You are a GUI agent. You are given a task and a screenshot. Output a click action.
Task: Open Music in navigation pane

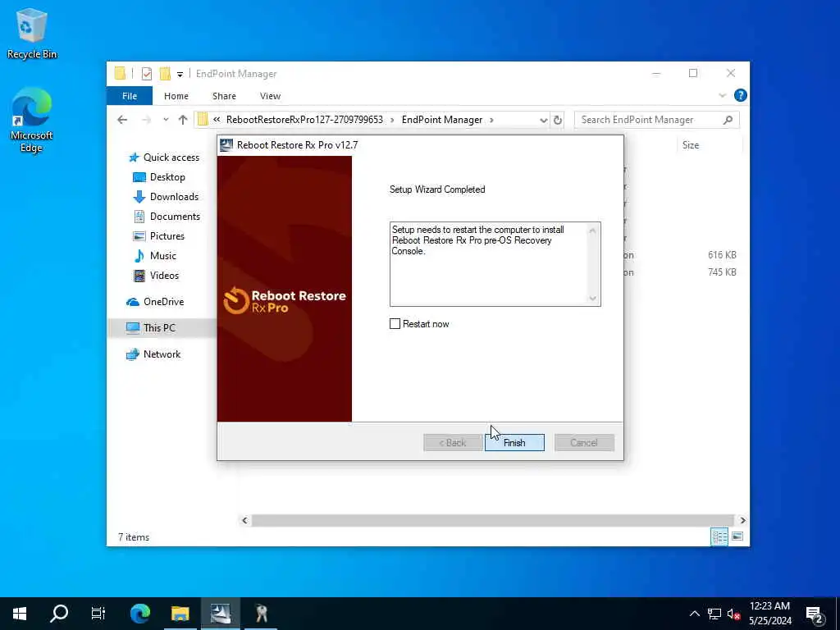coord(163,256)
